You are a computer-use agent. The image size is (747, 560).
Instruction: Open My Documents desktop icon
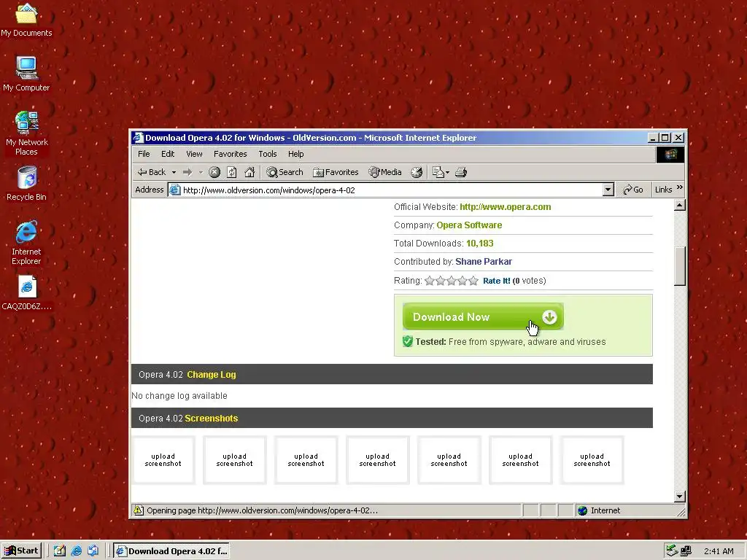coord(26,20)
